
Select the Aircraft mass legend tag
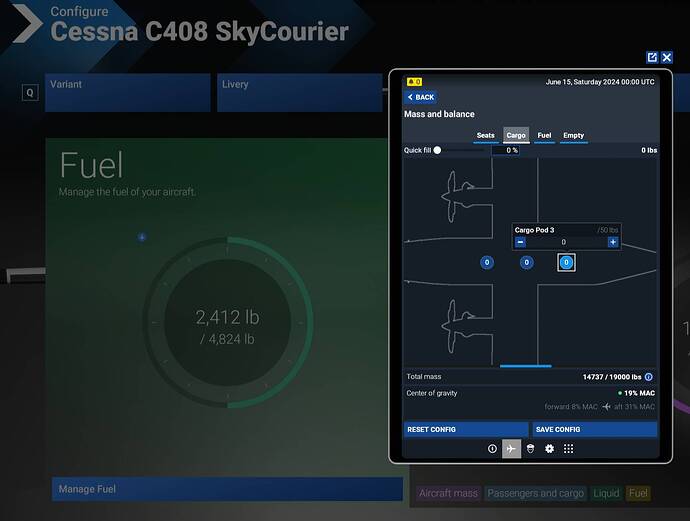pyautogui.click(x=448, y=493)
